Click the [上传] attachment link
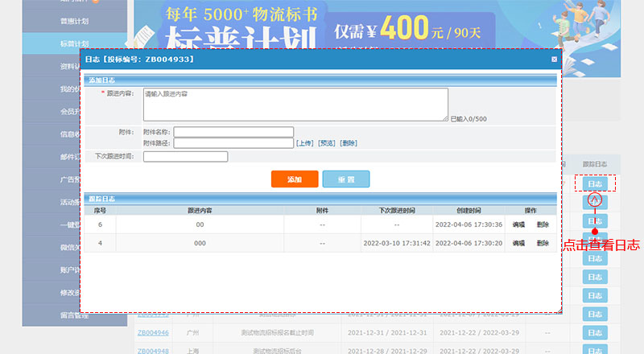Viewport: 644px width, 354px height. pyautogui.click(x=305, y=143)
